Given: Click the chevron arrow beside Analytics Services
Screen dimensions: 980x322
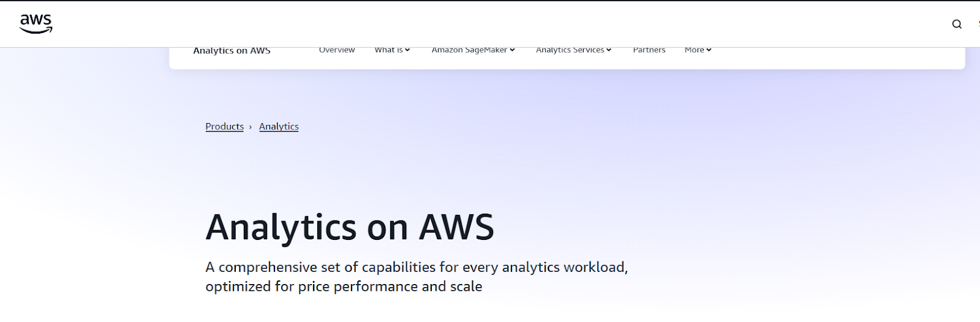Looking at the screenshot, I should [609, 50].
